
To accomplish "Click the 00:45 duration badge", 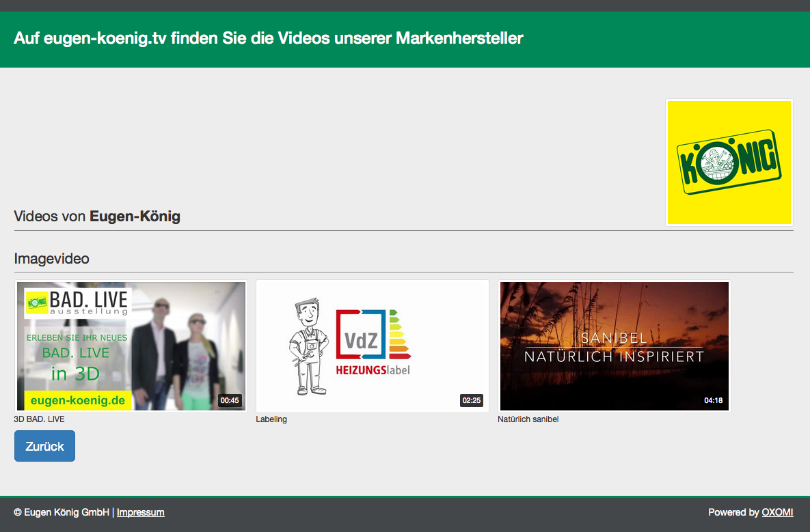I will coord(230,400).
